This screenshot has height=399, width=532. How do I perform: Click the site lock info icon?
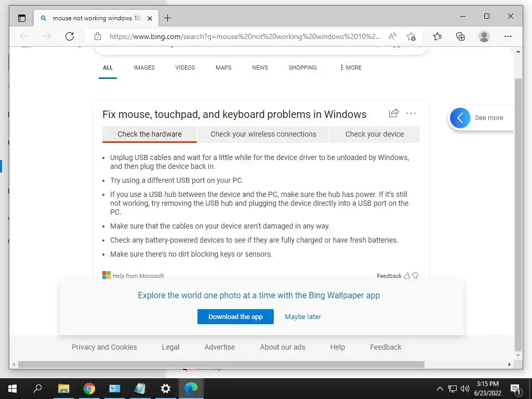coord(98,36)
